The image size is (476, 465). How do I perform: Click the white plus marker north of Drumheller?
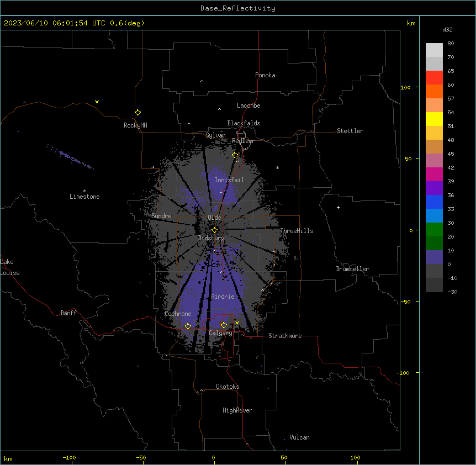[x=338, y=207]
